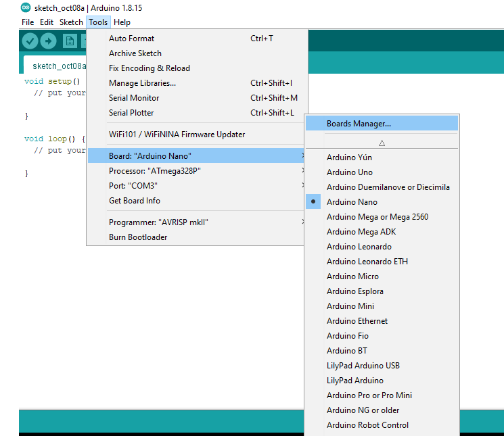The width and height of the screenshot is (504, 436).
Task: Click the New sketch document icon
Action: point(70,41)
